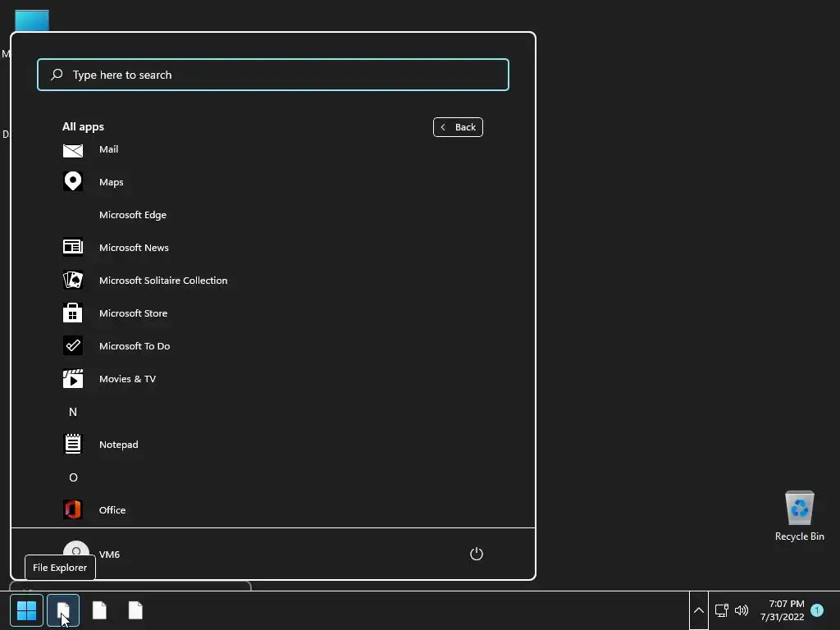Open the Mail app icon
The height and width of the screenshot is (630, 840).
[x=73, y=151]
